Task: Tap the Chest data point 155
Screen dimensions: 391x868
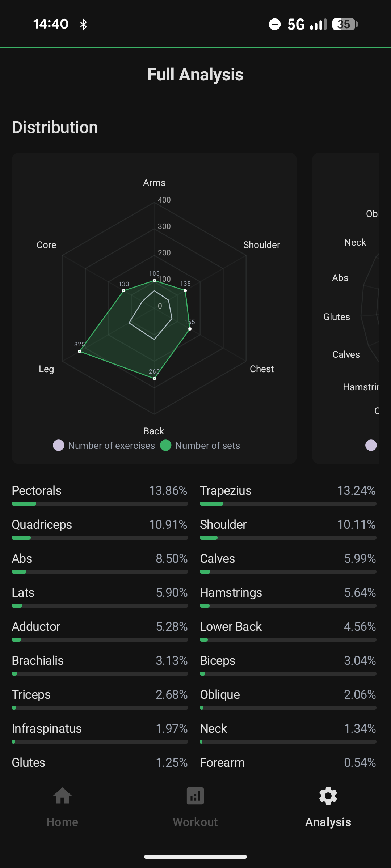Action: (190, 329)
